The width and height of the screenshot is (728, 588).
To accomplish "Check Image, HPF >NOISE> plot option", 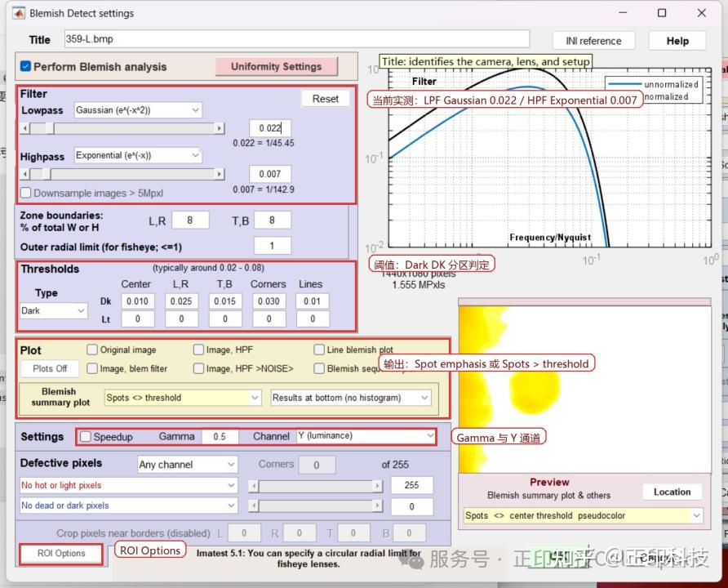I will pos(198,368).
